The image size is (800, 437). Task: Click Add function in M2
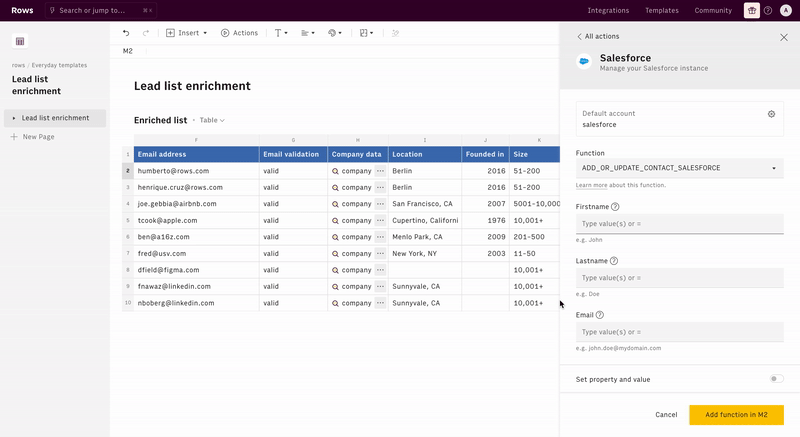click(x=736, y=415)
